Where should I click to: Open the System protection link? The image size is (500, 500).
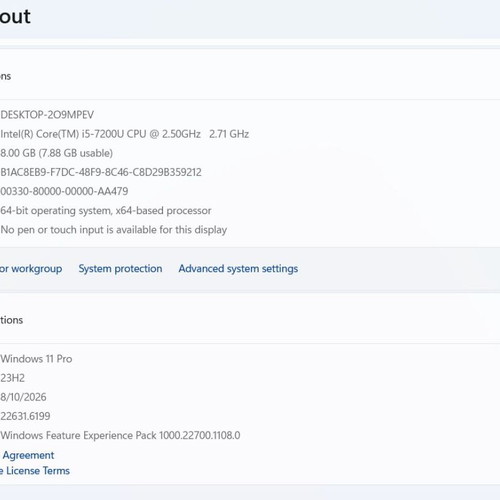[120, 269]
